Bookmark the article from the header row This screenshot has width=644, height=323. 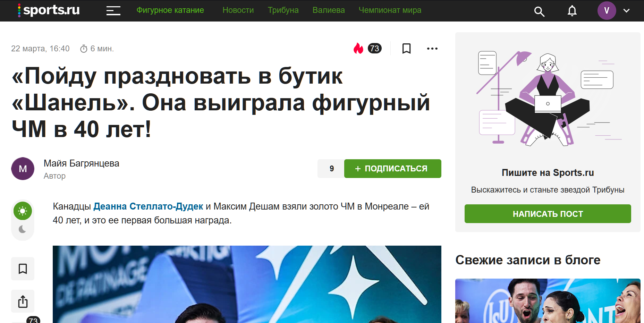406,48
